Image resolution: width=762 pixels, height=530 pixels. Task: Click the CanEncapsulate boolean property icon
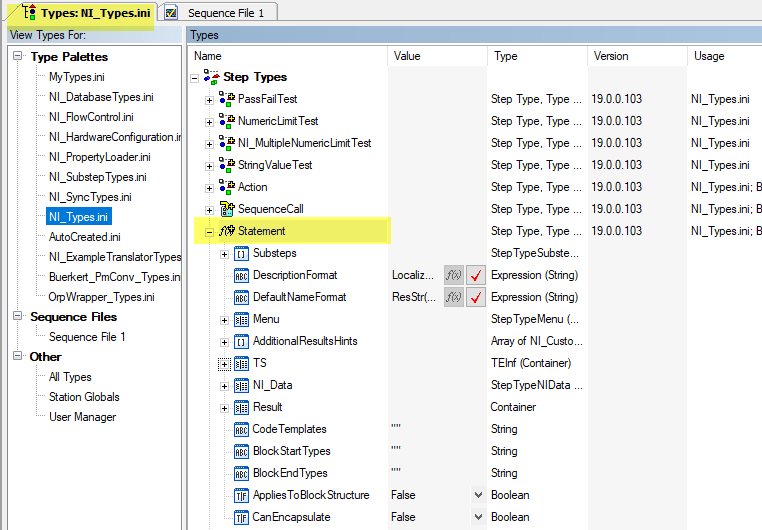click(241, 517)
